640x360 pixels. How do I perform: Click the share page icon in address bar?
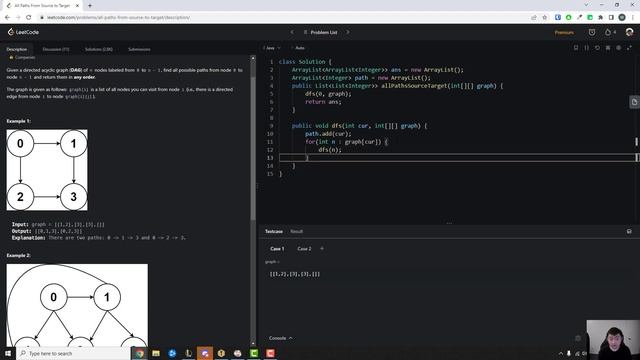point(533,18)
